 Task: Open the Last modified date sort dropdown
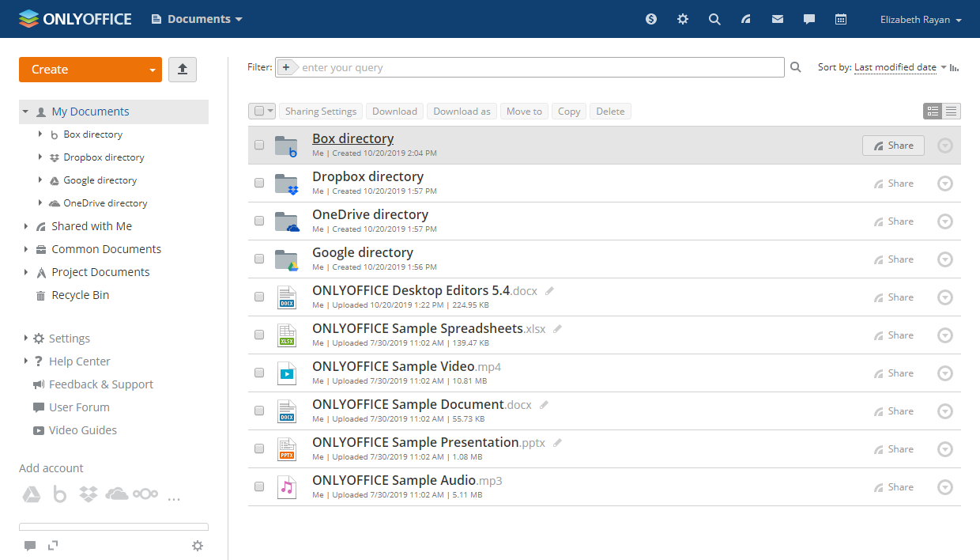(900, 67)
